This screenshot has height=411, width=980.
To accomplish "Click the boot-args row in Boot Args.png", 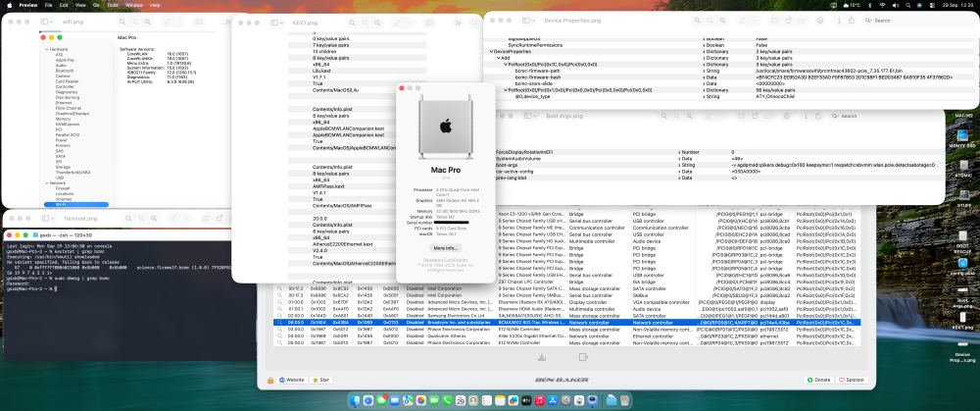I will (718, 165).
